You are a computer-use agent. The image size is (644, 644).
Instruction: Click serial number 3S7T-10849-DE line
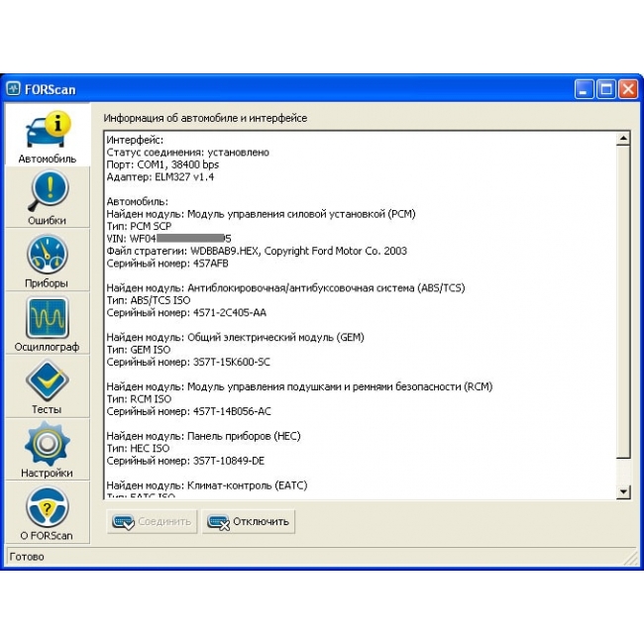click(x=185, y=461)
